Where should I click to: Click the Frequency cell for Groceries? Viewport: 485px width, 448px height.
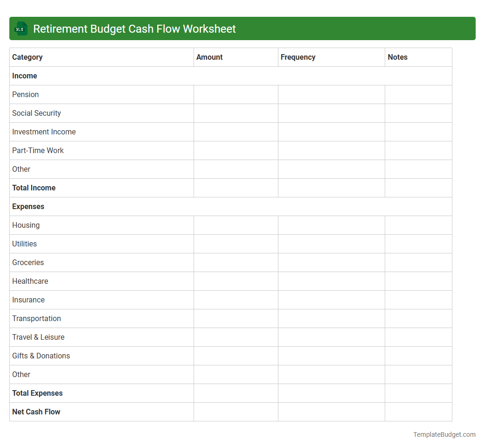(331, 262)
